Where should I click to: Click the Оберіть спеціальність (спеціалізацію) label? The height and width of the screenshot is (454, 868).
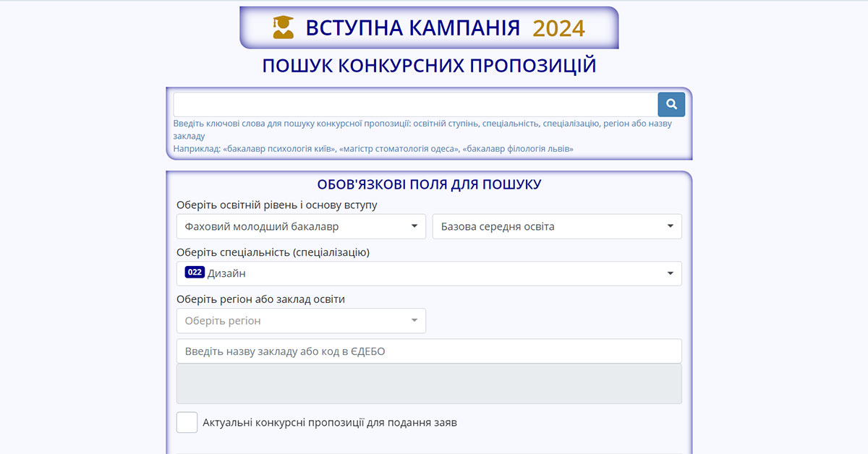[x=273, y=252]
